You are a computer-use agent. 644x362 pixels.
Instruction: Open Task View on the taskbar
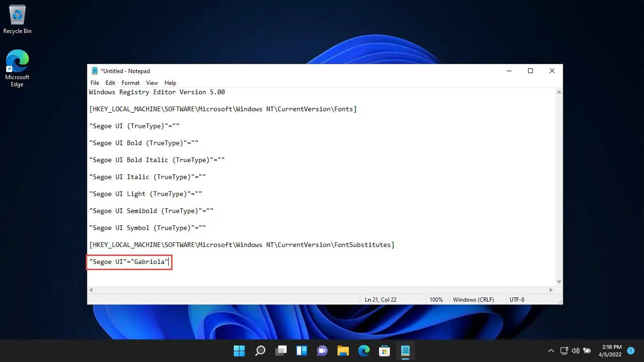click(x=281, y=351)
